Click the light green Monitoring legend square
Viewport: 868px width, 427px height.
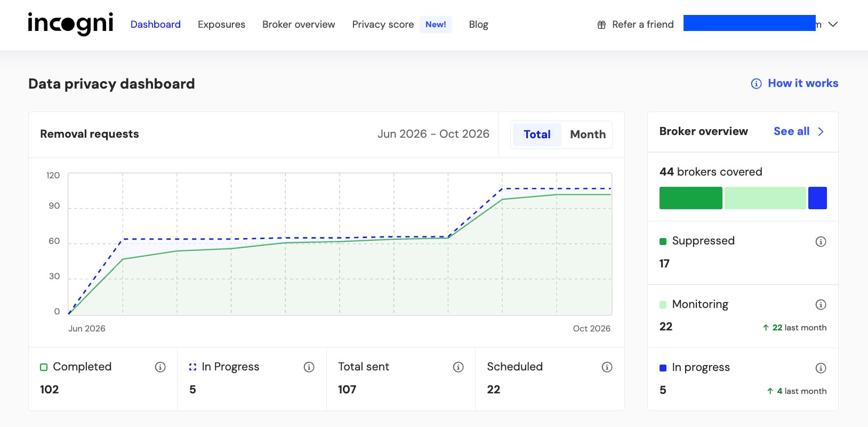point(663,305)
